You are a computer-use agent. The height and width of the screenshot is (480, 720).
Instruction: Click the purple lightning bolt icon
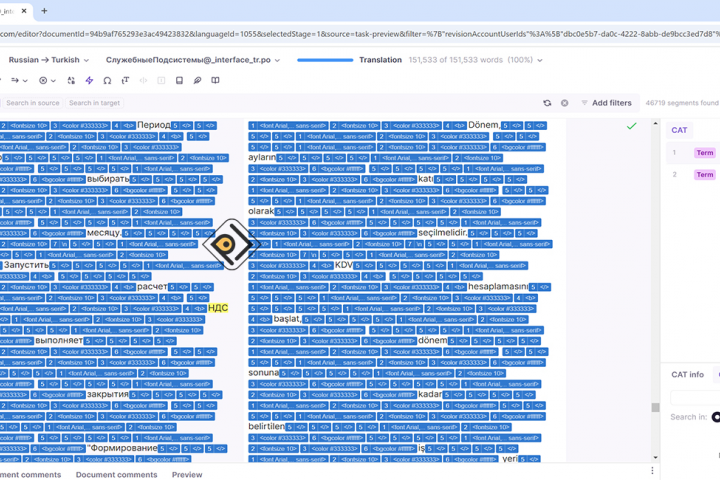[89, 80]
